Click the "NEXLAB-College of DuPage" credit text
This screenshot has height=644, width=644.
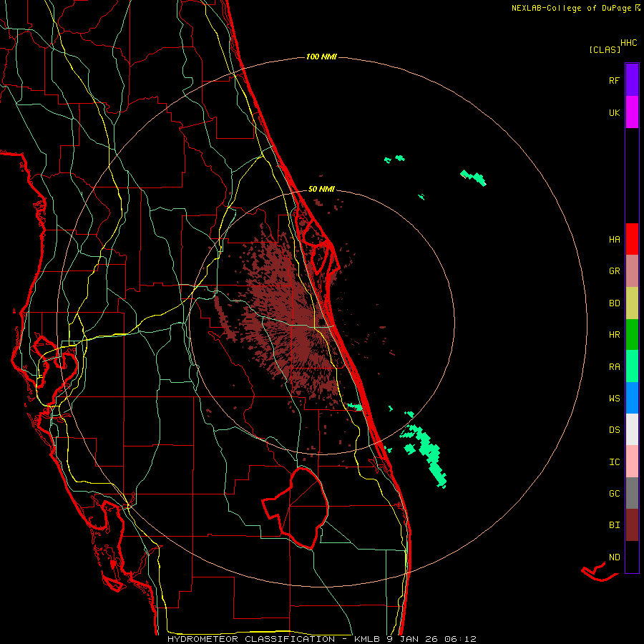[x=572, y=8]
